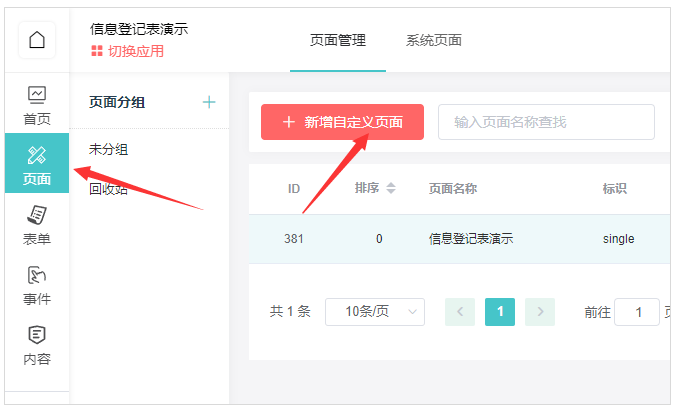Open 事件 in the sidebar
Screen dimensions: 679x407
tap(37, 286)
